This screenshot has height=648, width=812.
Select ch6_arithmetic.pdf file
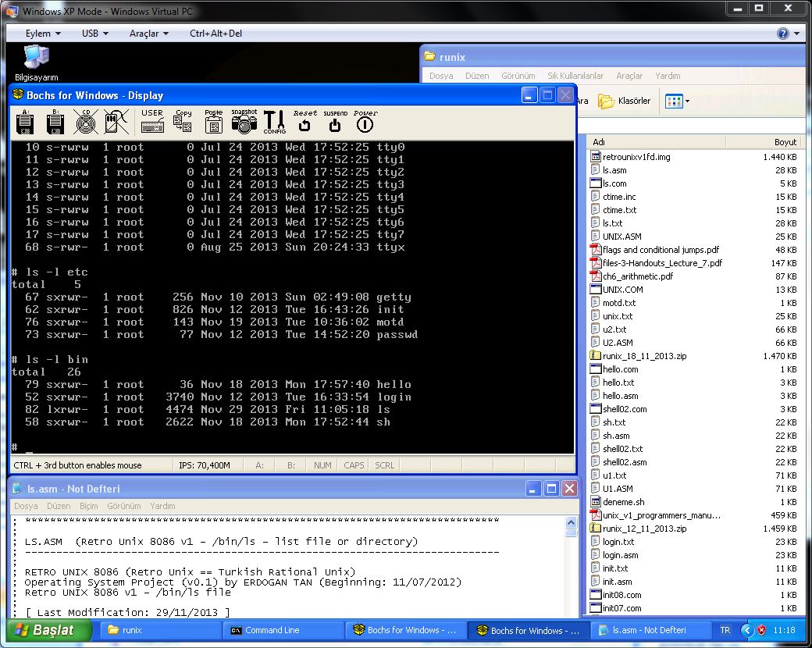pos(632,276)
